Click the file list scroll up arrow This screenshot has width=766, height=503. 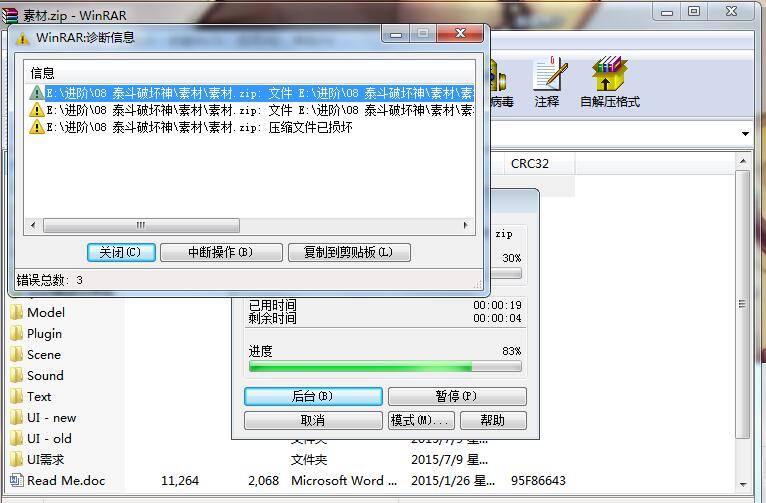pyautogui.click(x=743, y=161)
